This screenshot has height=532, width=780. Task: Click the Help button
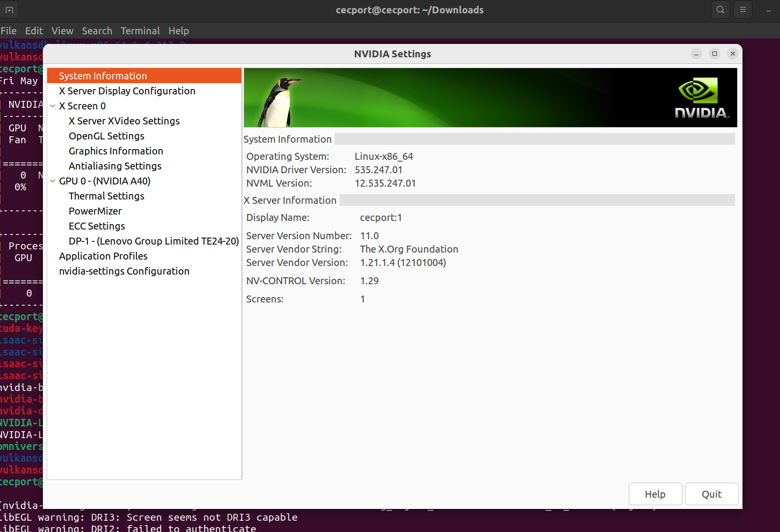[x=655, y=494]
